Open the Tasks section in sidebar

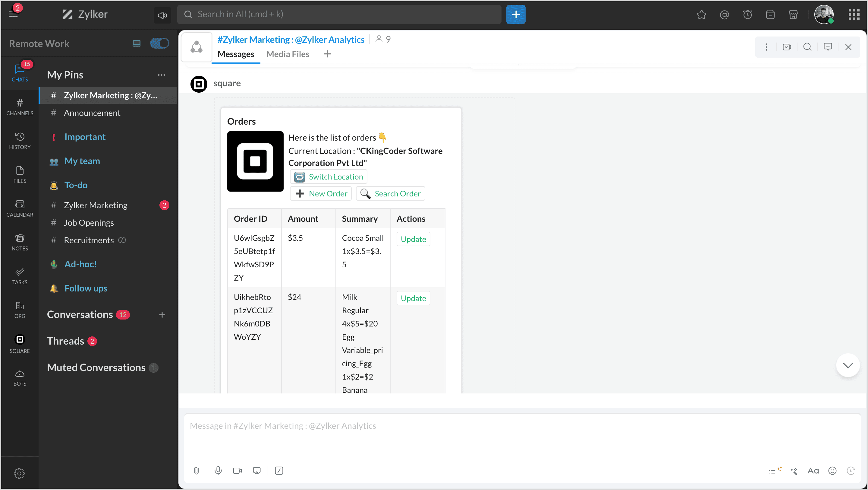(20, 276)
